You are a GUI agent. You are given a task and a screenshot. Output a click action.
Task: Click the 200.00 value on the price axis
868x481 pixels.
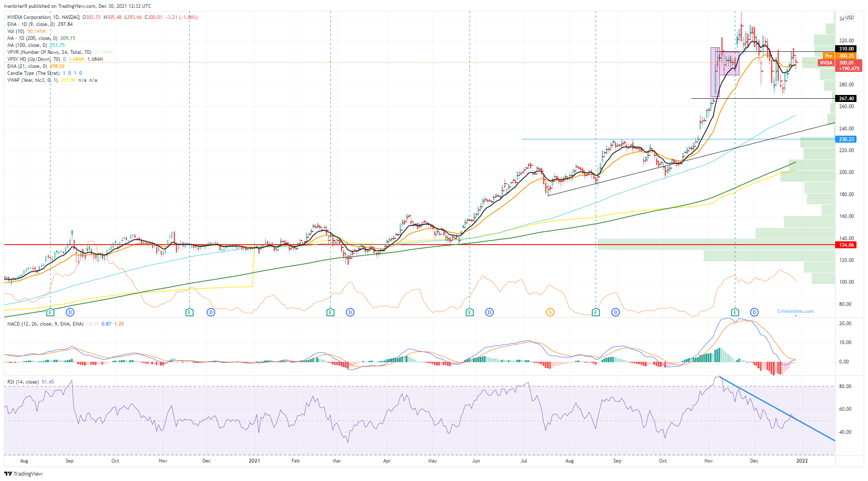pos(846,172)
